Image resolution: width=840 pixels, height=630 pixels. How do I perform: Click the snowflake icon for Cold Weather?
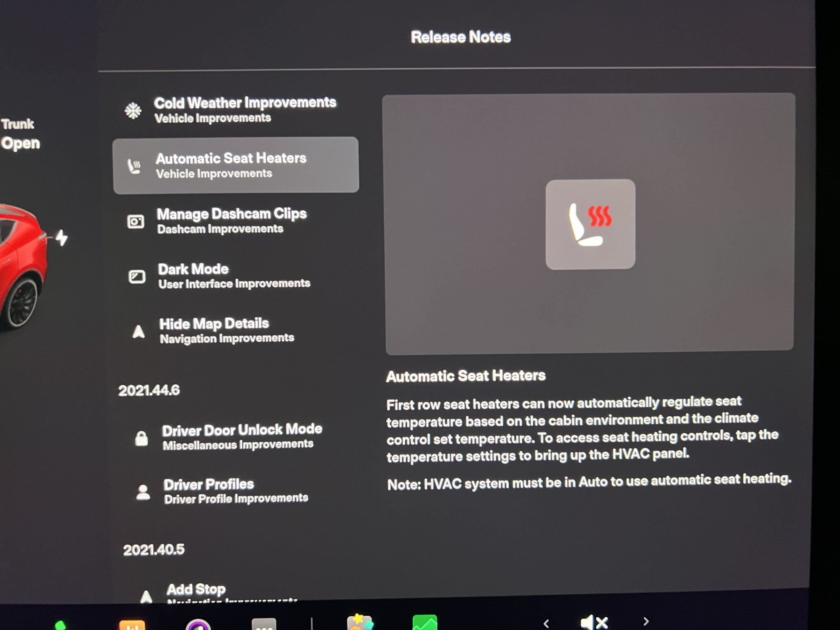coord(133,111)
